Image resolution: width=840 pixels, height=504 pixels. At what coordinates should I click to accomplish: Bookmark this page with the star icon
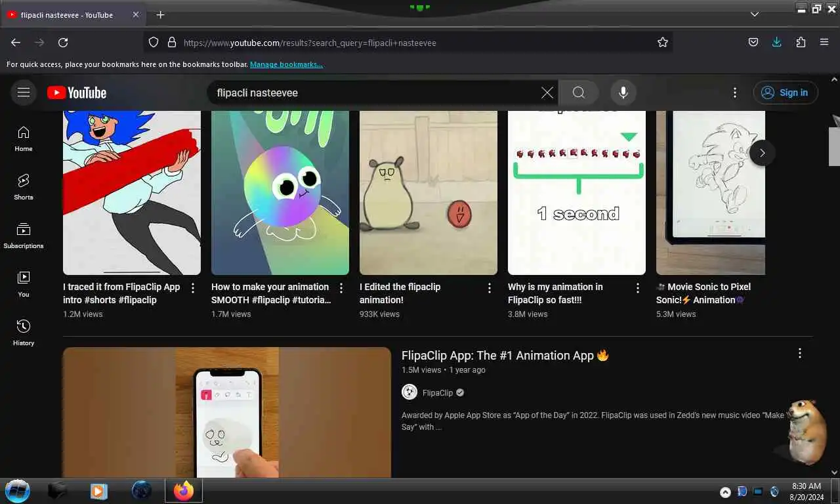pyautogui.click(x=663, y=42)
